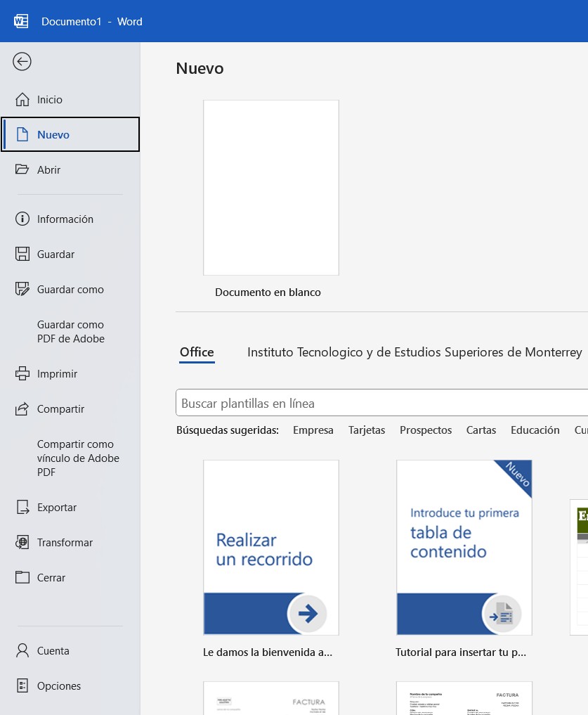The height and width of the screenshot is (715, 588).
Task: Switch to the Office templates tab
Action: point(197,352)
